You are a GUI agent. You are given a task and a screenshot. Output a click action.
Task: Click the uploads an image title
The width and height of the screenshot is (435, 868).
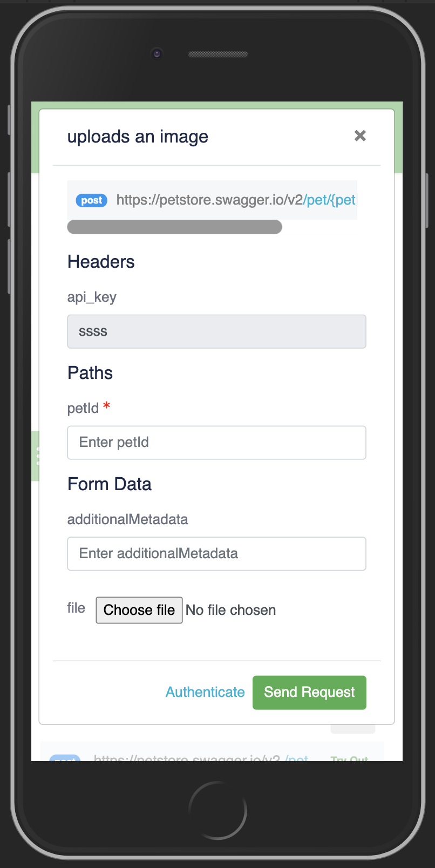(x=138, y=137)
